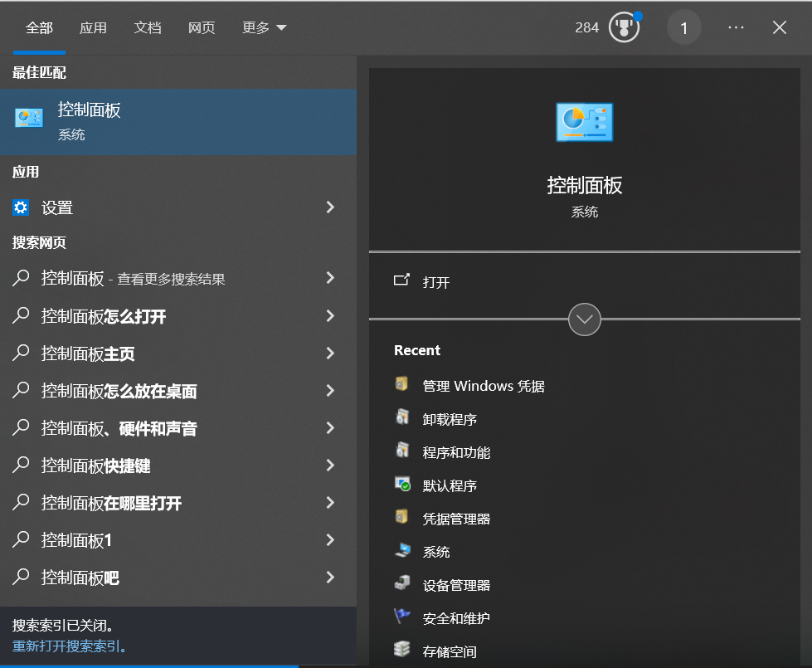
Task: Open the 更多 dropdown menu
Action: click(264, 27)
